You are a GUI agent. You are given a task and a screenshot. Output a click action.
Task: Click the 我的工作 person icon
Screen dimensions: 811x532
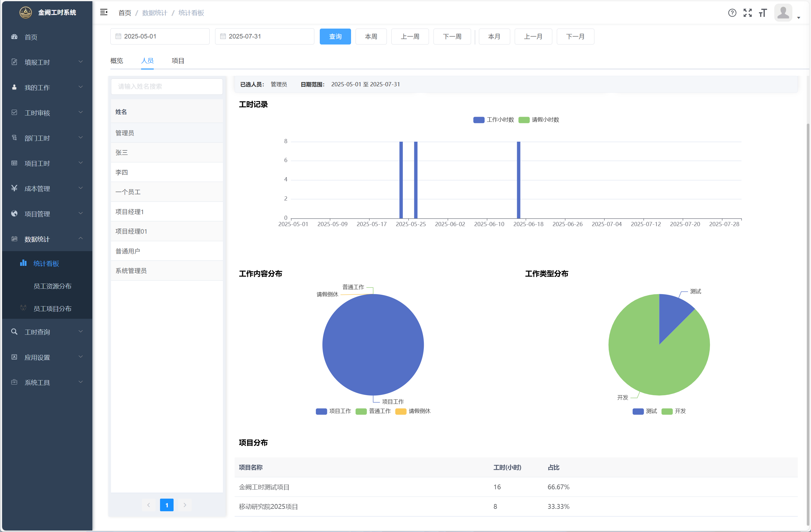coord(14,87)
